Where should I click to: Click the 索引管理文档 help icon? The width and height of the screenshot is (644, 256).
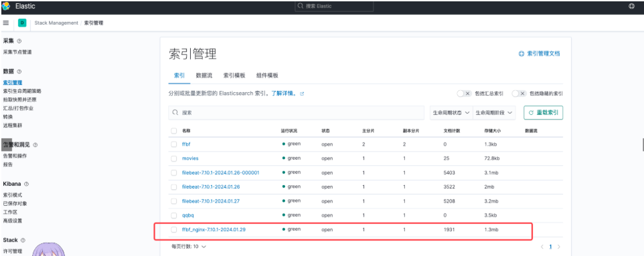click(x=521, y=53)
